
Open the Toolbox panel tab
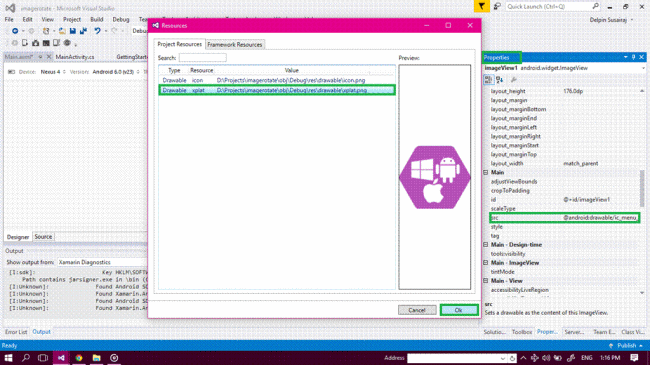tap(521, 332)
